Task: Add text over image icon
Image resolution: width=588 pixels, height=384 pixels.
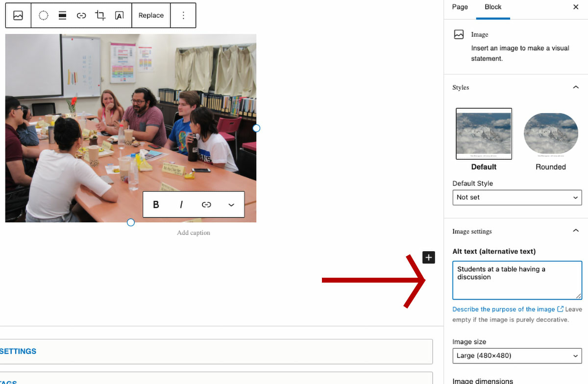Action: 119,15
